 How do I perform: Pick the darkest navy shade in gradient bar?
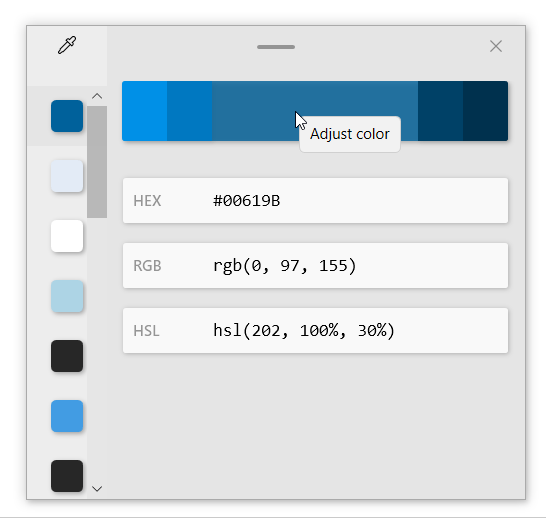click(x=485, y=111)
